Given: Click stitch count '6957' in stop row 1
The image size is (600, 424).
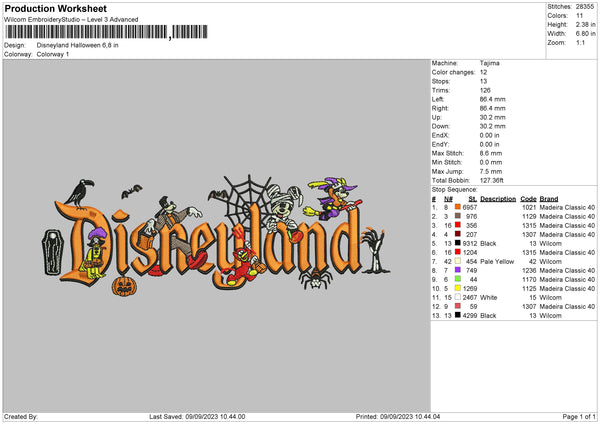Looking at the screenshot, I should pos(470,207).
